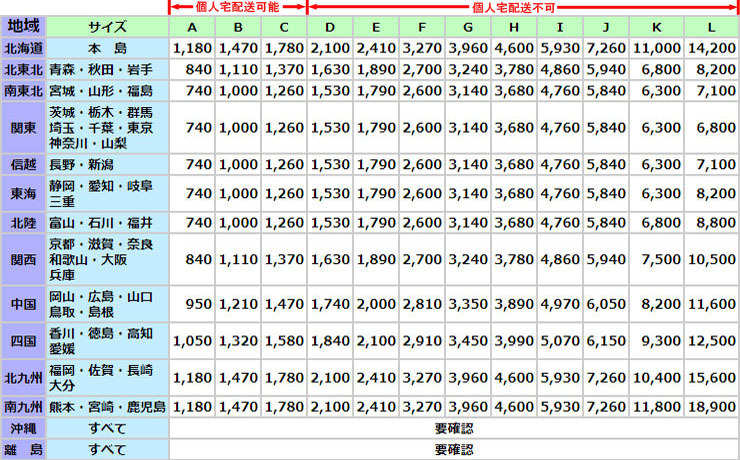Click the size F column header
Image resolution: width=740 pixels, height=460 pixels.
click(423, 26)
